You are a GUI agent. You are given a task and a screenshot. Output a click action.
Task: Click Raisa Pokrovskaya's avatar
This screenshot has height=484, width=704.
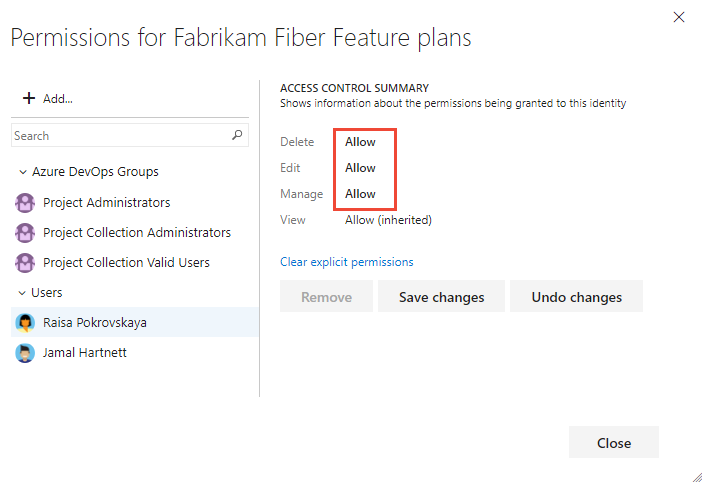[26, 322]
